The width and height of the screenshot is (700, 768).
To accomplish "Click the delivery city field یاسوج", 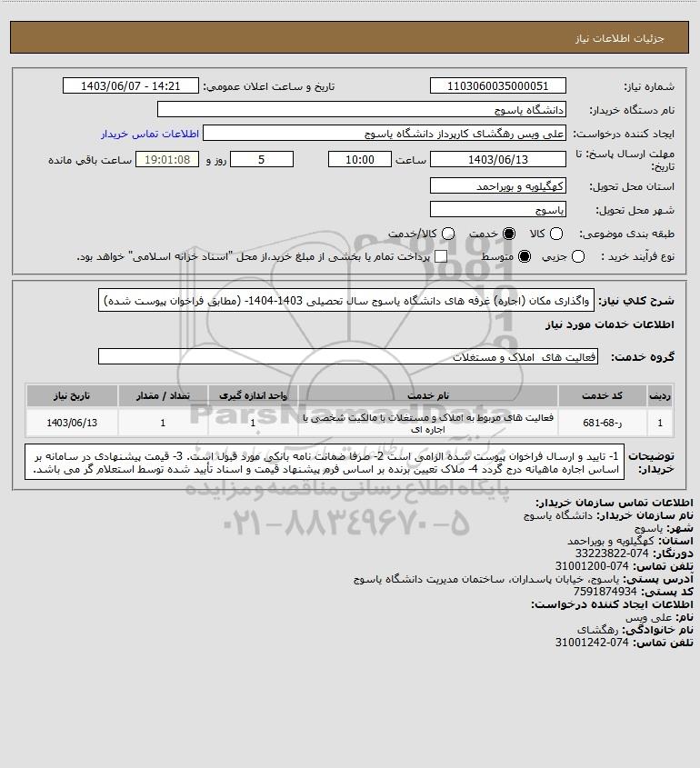I will (x=497, y=210).
